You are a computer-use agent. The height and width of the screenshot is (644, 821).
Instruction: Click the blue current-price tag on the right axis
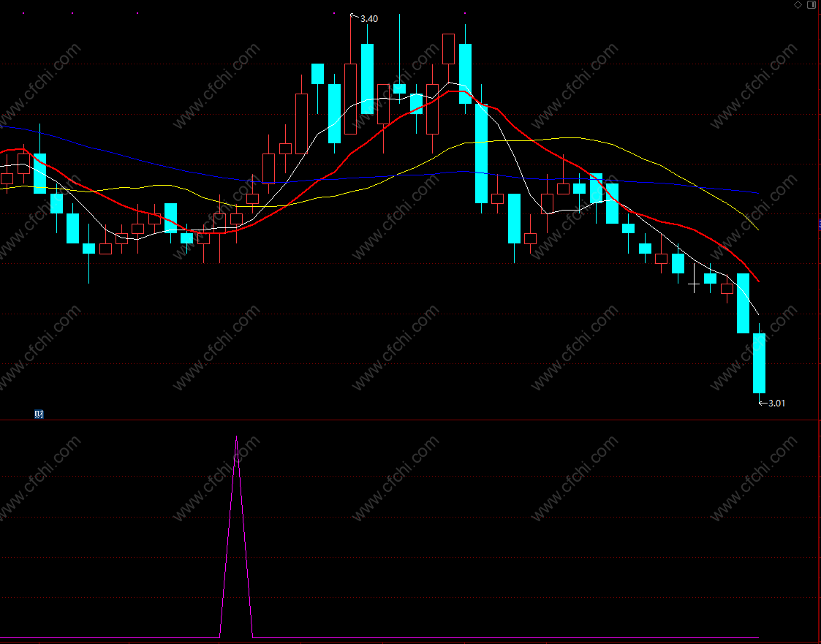tap(820, 224)
